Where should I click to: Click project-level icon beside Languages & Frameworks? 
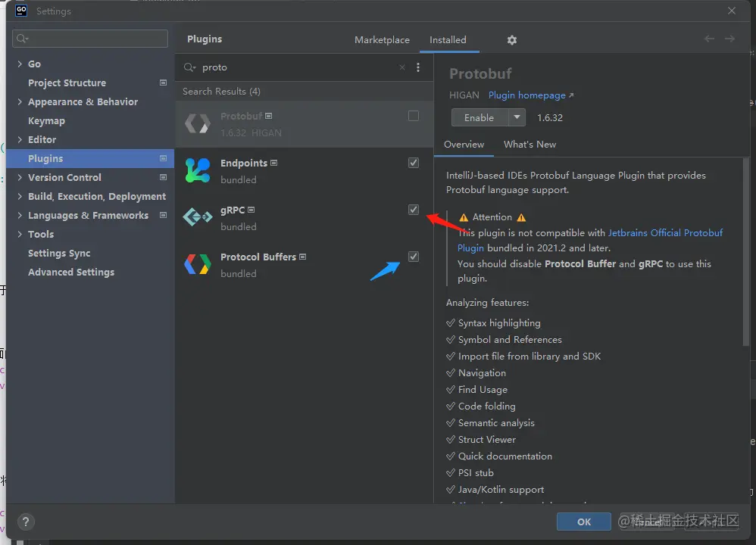(163, 216)
